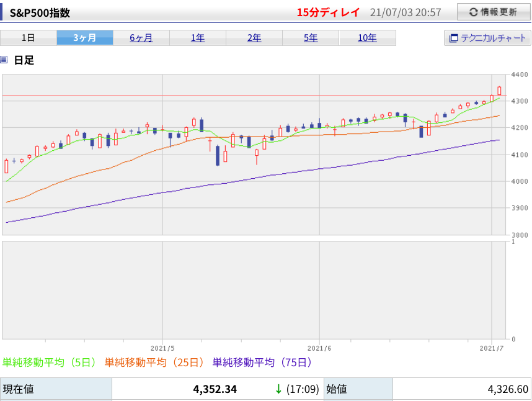Screen dimensions: 532x401
Task: Click the 始値 label cell
Action: [358, 389]
